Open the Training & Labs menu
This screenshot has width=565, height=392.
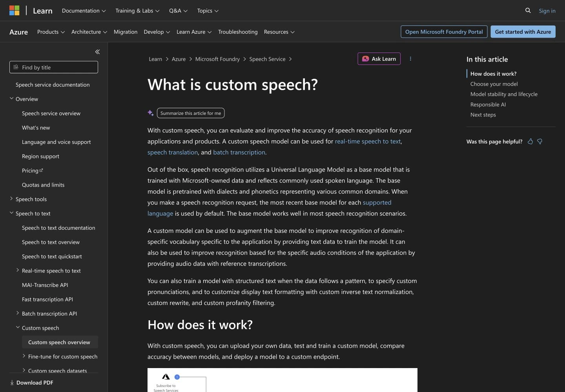click(x=137, y=11)
